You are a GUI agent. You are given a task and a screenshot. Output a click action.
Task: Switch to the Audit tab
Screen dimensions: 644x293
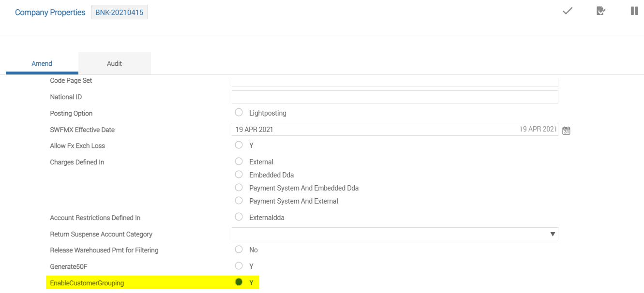click(114, 63)
